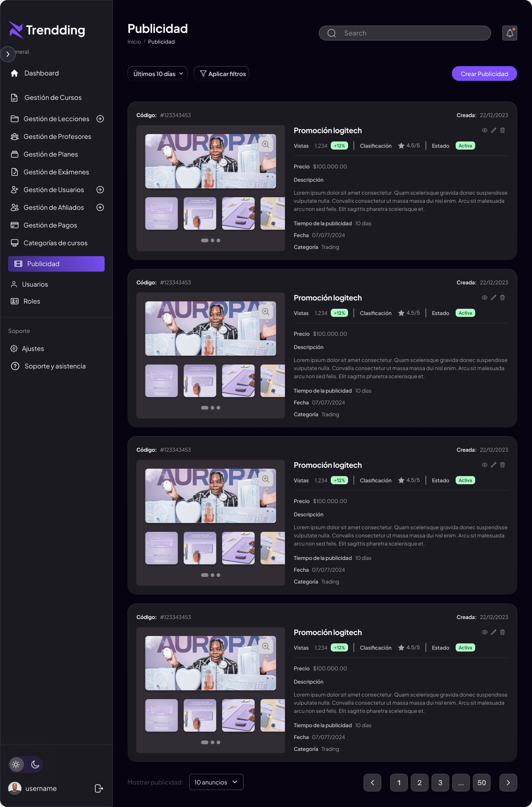View first ad with eye icon

pos(484,130)
